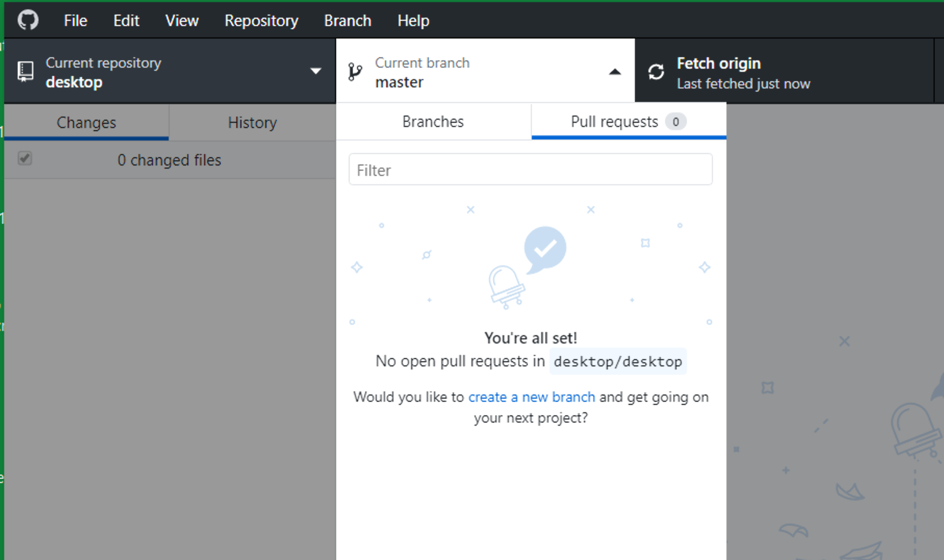Screen dimensions: 944x560
Task: Open the Edit menu
Action: 126,20
